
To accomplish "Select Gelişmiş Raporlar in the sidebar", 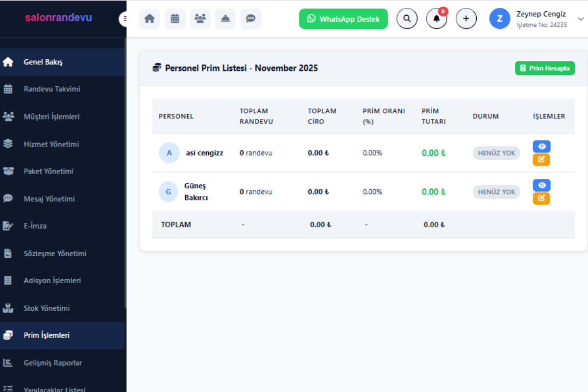I will [53, 363].
